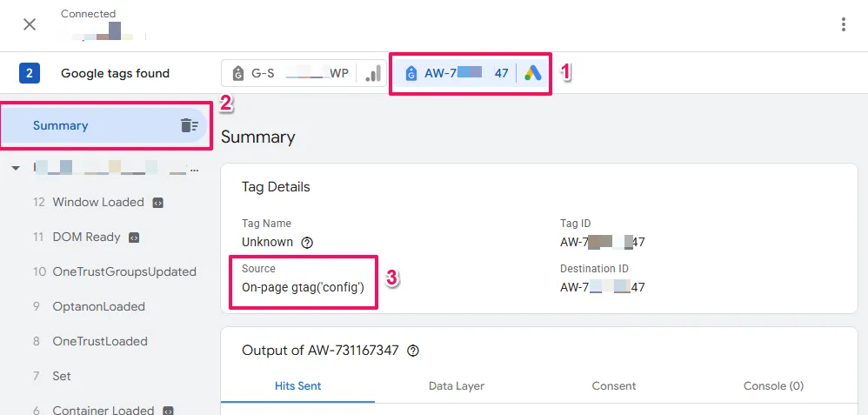Open the OneTrustLoaded event
Screen dimensions: 868x415
click(99, 341)
